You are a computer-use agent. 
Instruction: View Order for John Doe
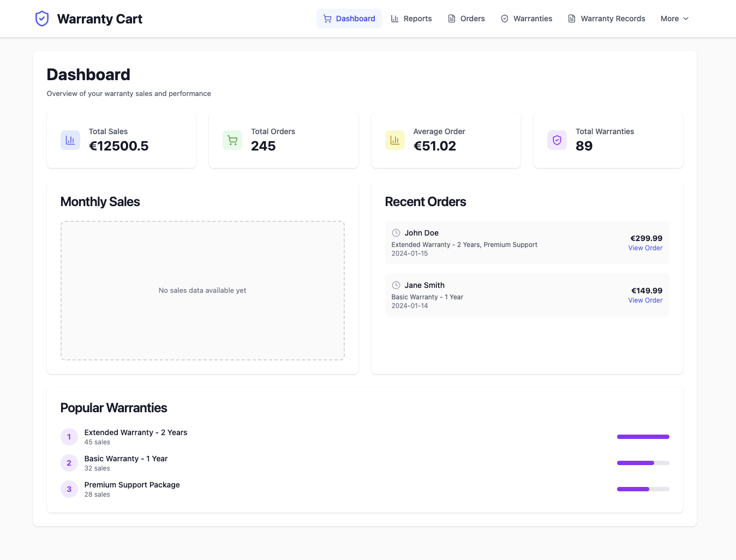[645, 248]
